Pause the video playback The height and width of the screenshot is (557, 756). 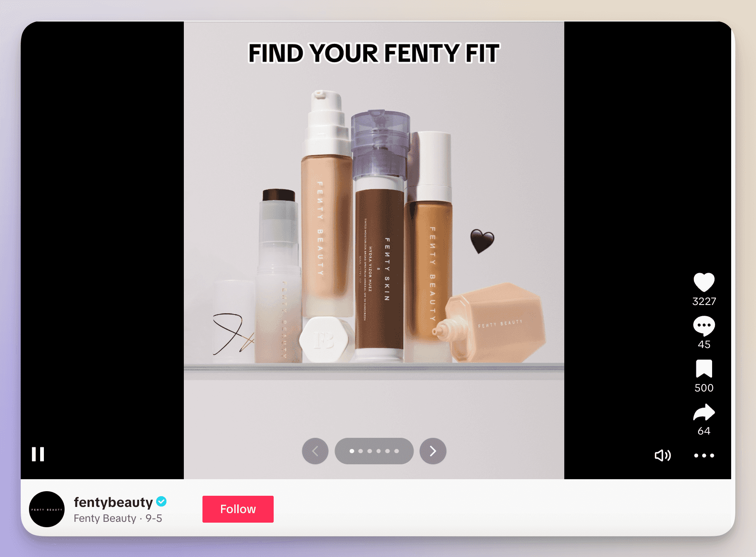[x=38, y=454]
